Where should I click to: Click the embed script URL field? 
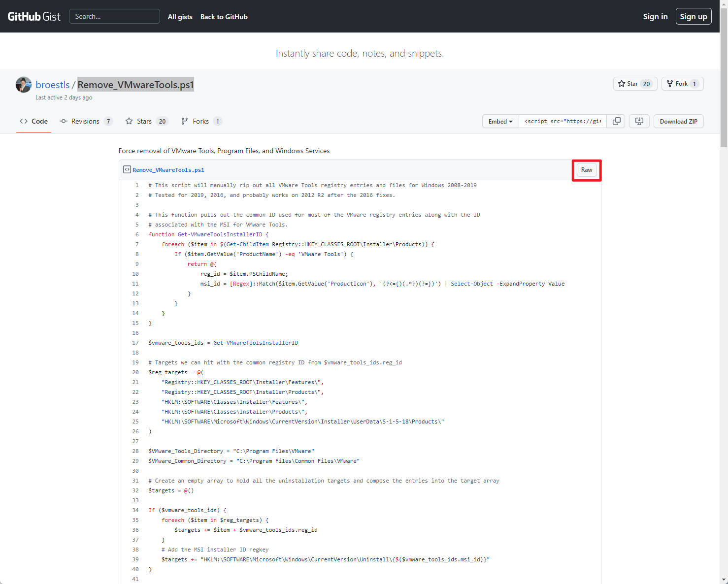coord(563,121)
